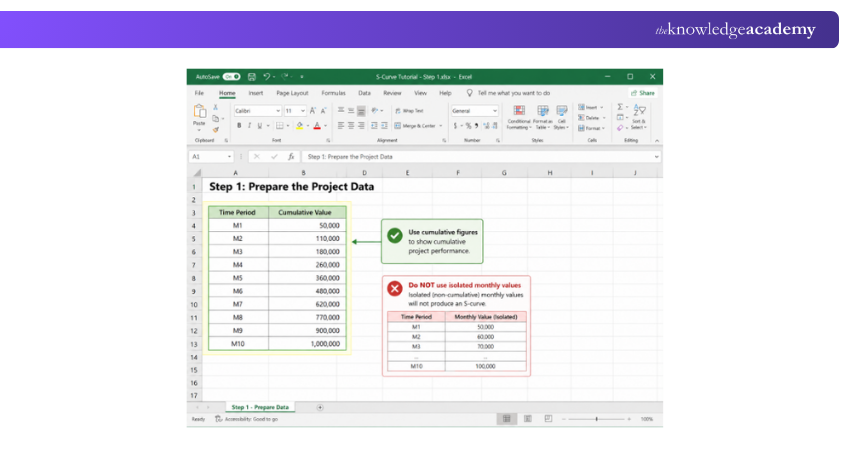This screenshot has width=850, height=450.
Task: Click AutoSum sigma icon
Action: 620,107
